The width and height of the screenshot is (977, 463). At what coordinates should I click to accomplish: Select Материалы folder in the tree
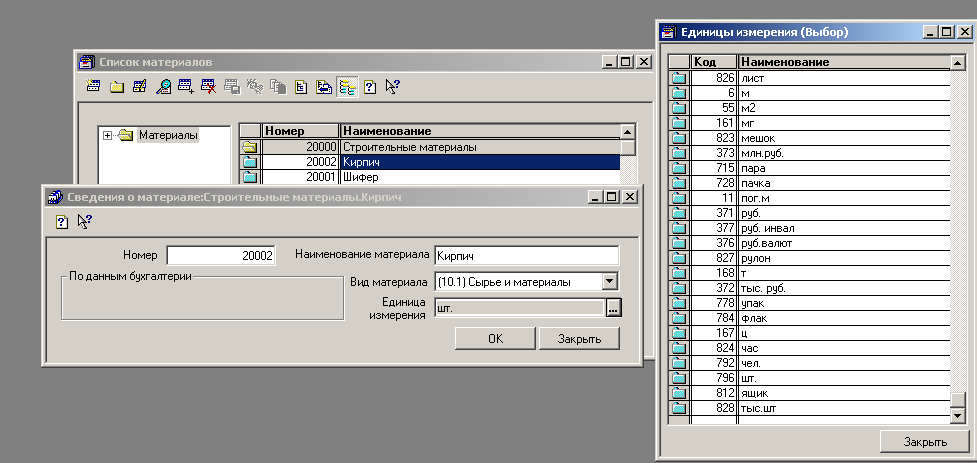click(x=168, y=135)
